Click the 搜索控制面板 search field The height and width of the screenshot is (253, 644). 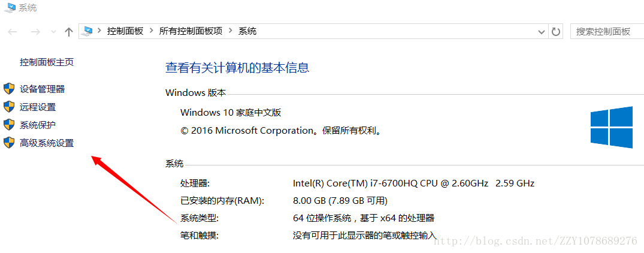pos(607,32)
